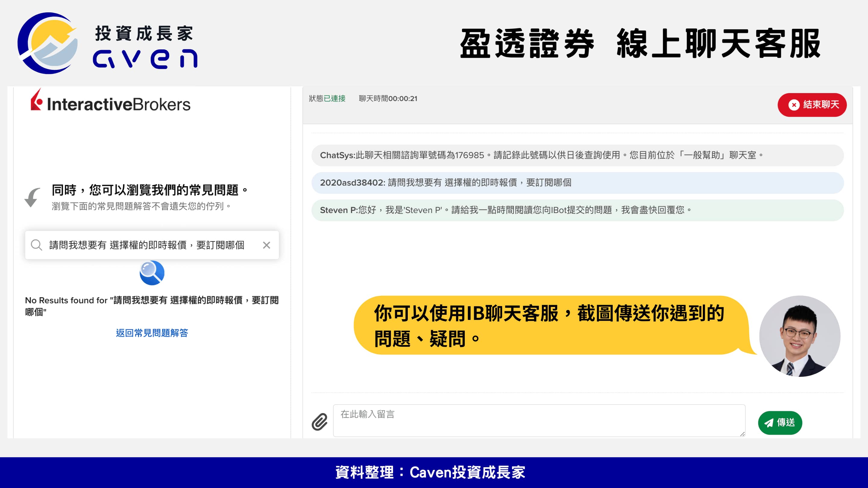Click the title 盈透證券 線上聊天客服
Screen dimensions: 868x488
coord(640,43)
